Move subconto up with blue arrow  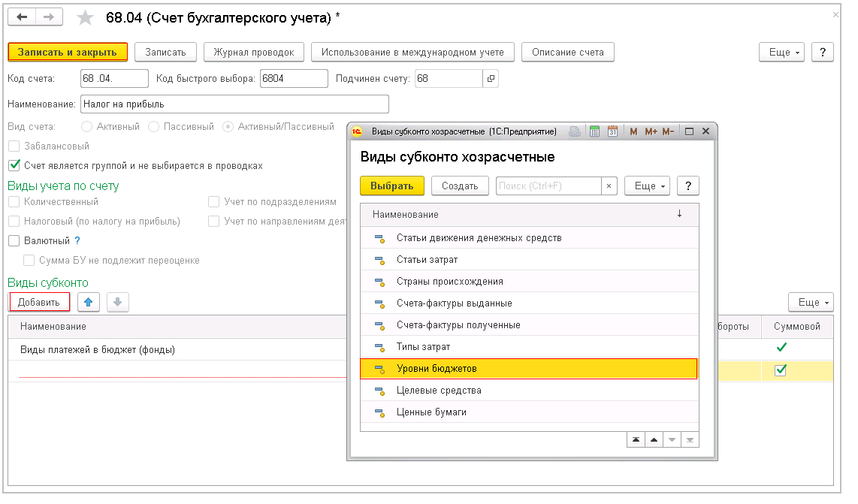point(89,302)
